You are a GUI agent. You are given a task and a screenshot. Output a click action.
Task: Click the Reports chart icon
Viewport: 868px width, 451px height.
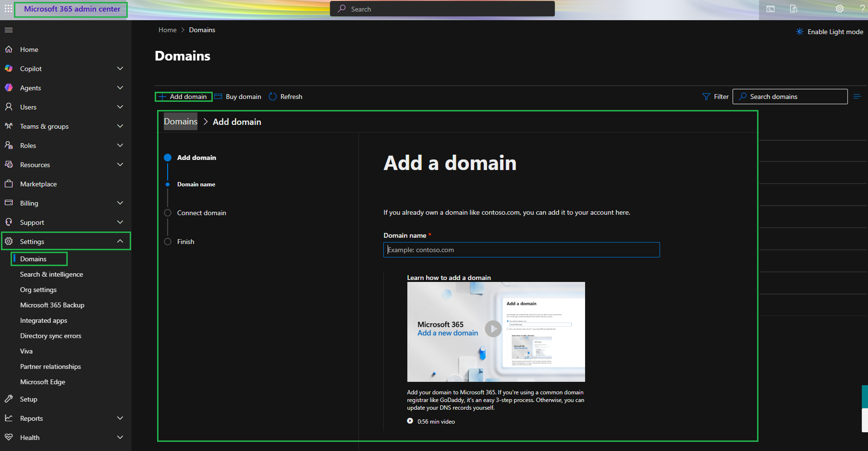pos(9,418)
